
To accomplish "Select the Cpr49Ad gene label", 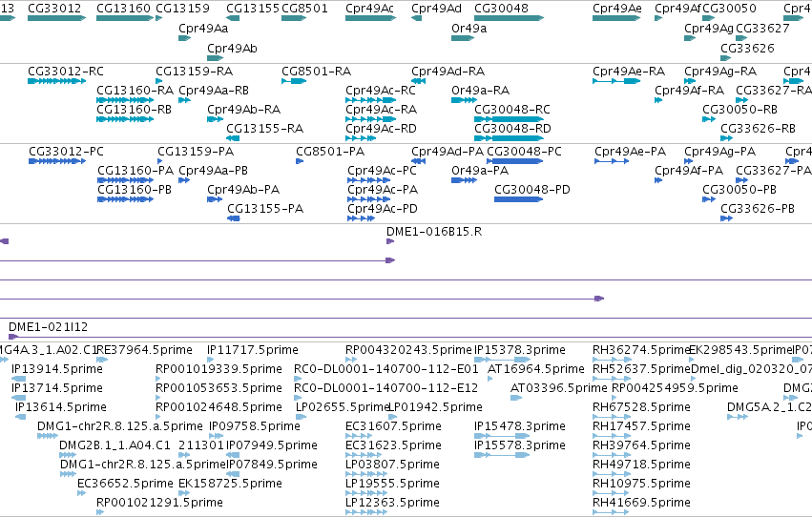I will [x=437, y=9].
